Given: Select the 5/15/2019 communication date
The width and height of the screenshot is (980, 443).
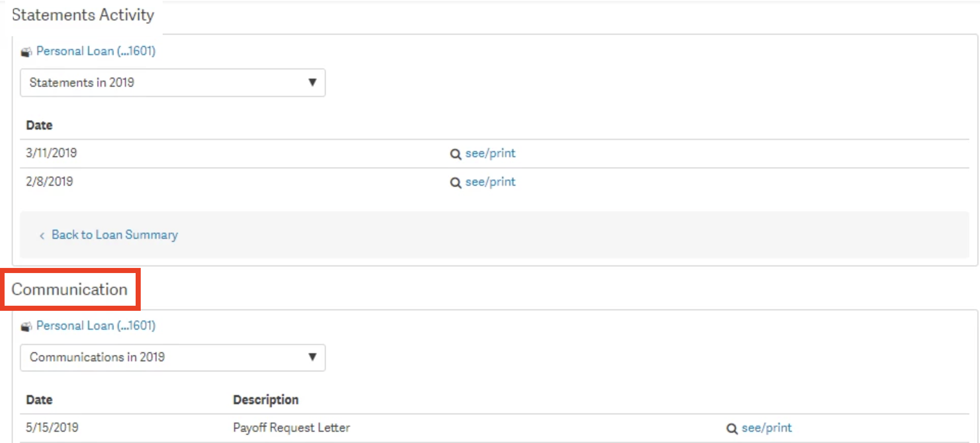Looking at the screenshot, I should click(52, 428).
